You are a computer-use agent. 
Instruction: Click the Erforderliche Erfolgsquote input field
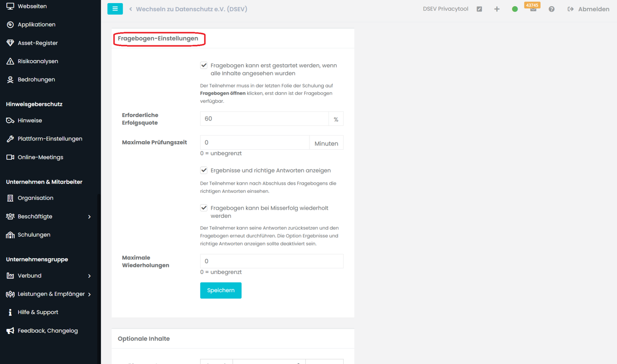tap(264, 119)
